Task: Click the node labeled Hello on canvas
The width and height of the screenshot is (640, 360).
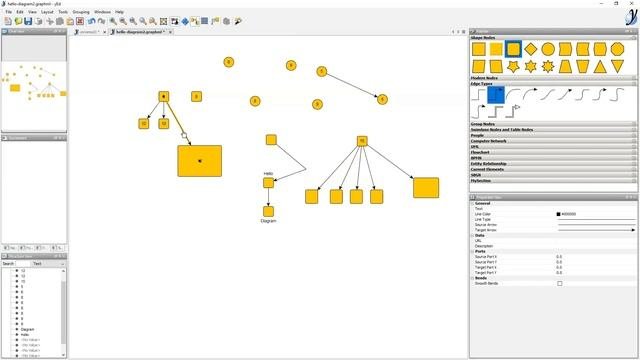Action: coord(268,183)
